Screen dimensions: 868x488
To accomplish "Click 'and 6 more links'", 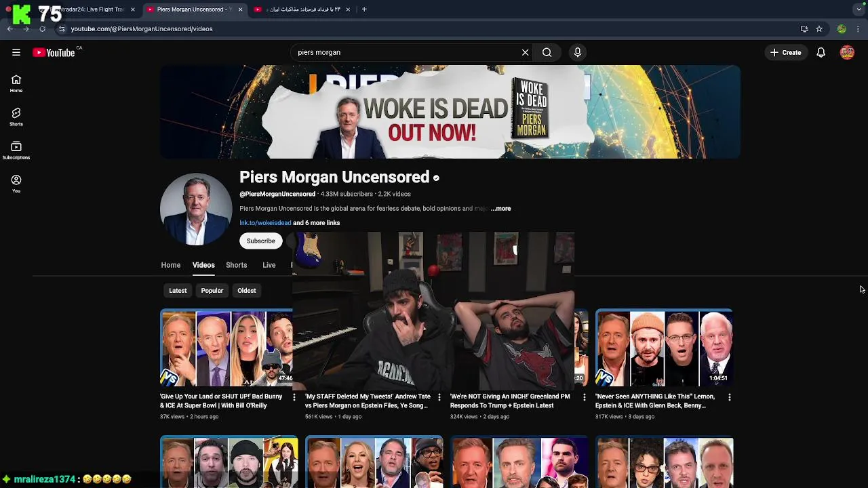I will coord(317,223).
